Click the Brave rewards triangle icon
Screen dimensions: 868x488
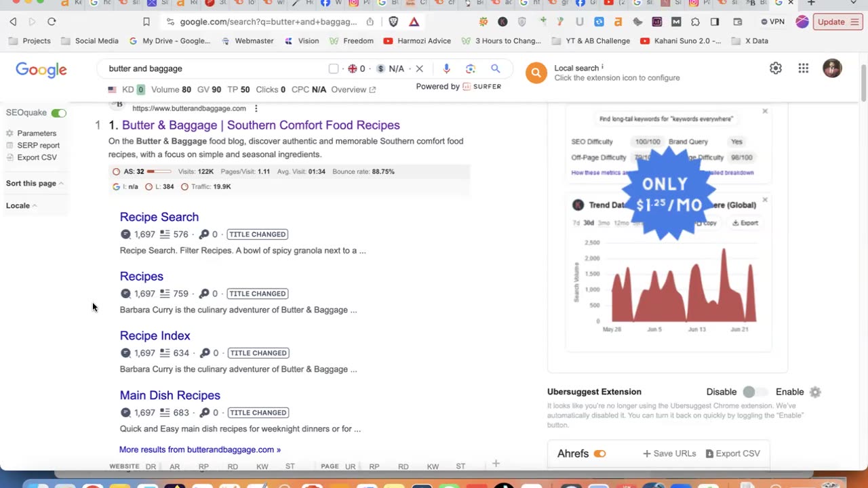[414, 22]
